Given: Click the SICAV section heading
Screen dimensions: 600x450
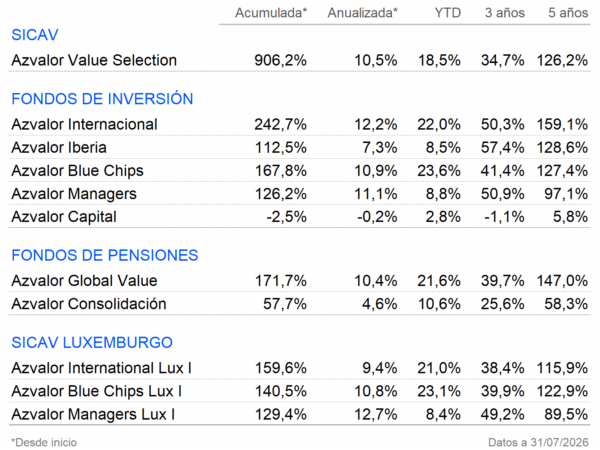Looking at the screenshot, I should [x=35, y=35].
